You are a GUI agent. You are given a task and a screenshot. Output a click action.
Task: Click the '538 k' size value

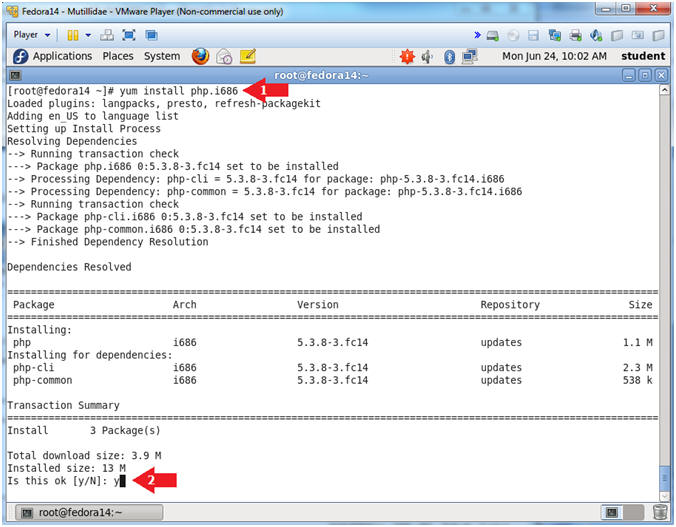(x=638, y=380)
